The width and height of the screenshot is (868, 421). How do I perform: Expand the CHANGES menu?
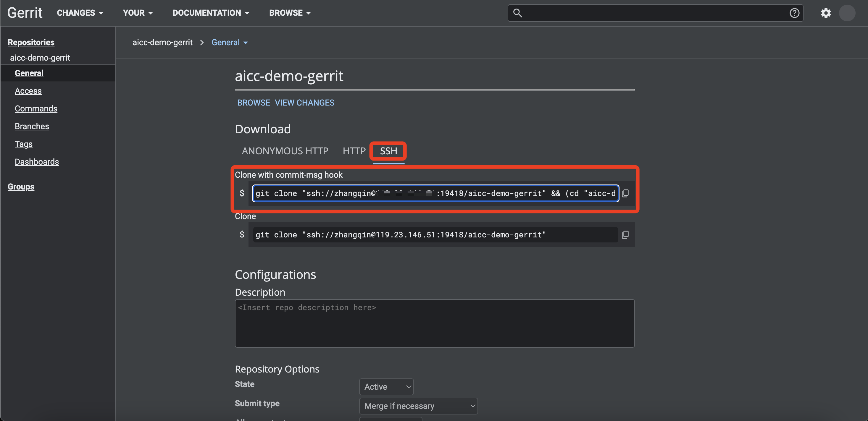pos(80,13)
